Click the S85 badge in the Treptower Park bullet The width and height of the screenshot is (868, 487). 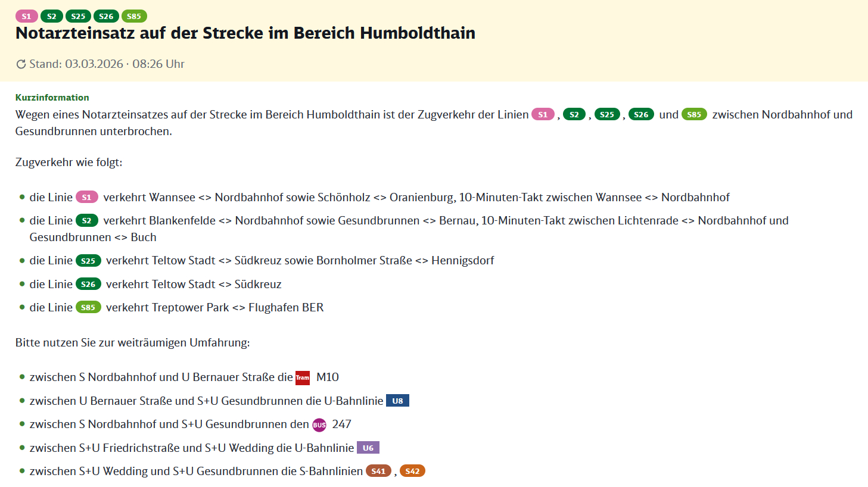(88, 308)
